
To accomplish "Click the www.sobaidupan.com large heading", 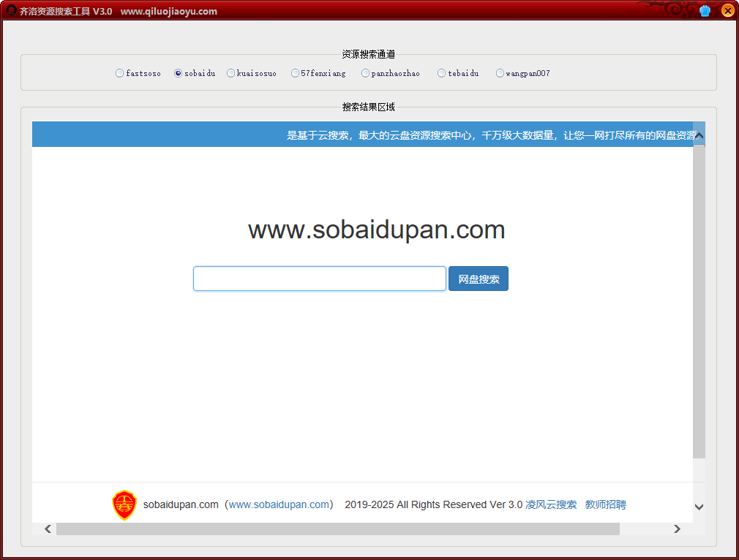I will [377, 230].
